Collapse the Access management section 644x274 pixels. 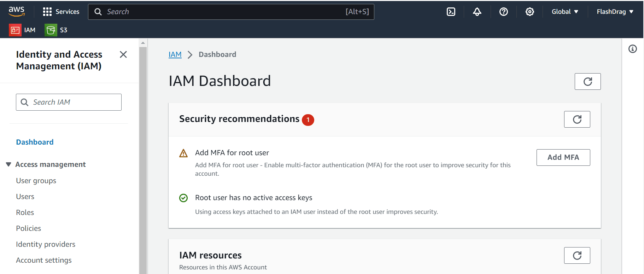(x=8, y=164)
